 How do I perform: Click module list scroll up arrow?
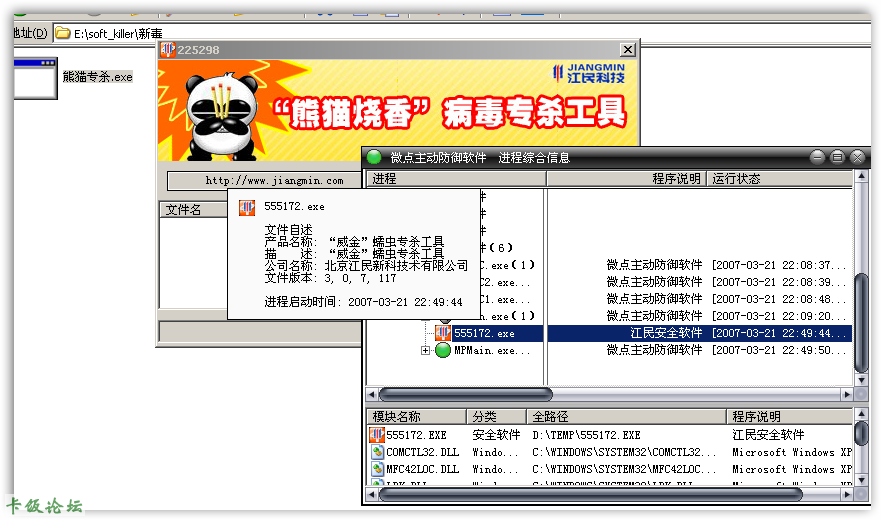pyautogui.click(x=861, y=415)
